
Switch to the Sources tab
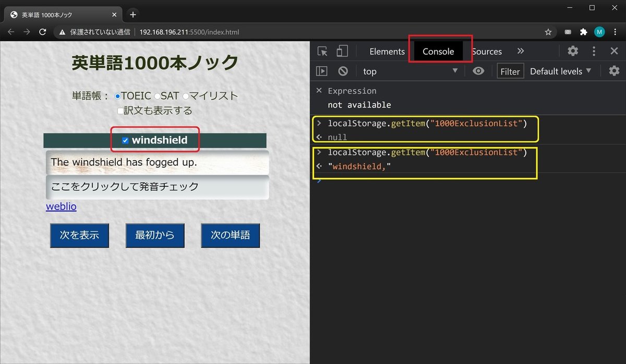(487, 52)
